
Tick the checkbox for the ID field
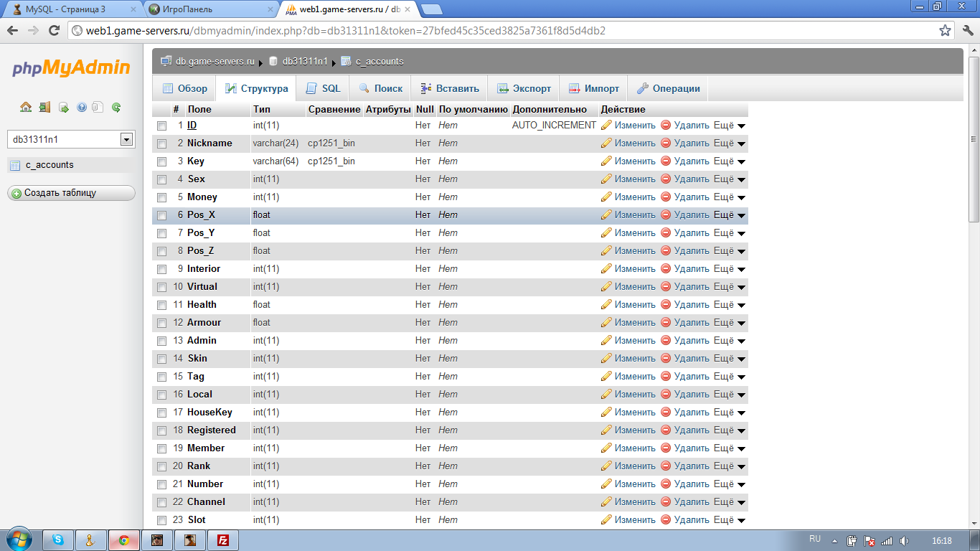point(162,126)
